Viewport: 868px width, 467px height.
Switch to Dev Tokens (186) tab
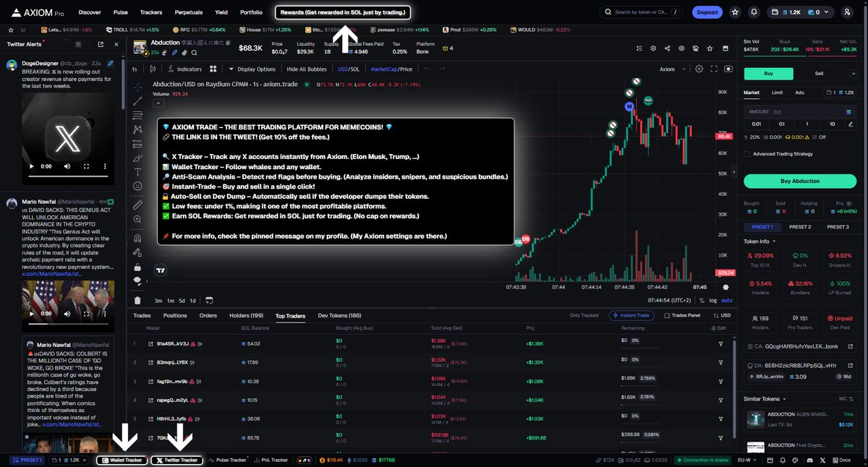[339, 316]
